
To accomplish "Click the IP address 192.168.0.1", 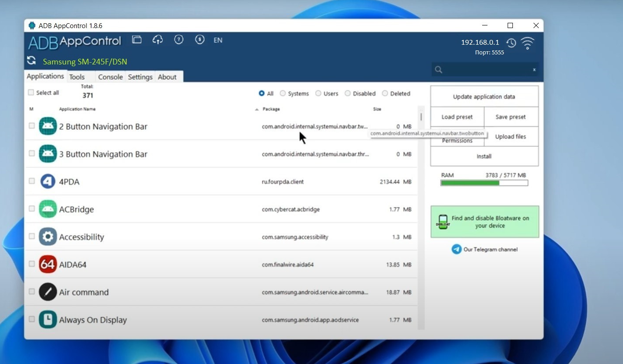I will (480, 43).
